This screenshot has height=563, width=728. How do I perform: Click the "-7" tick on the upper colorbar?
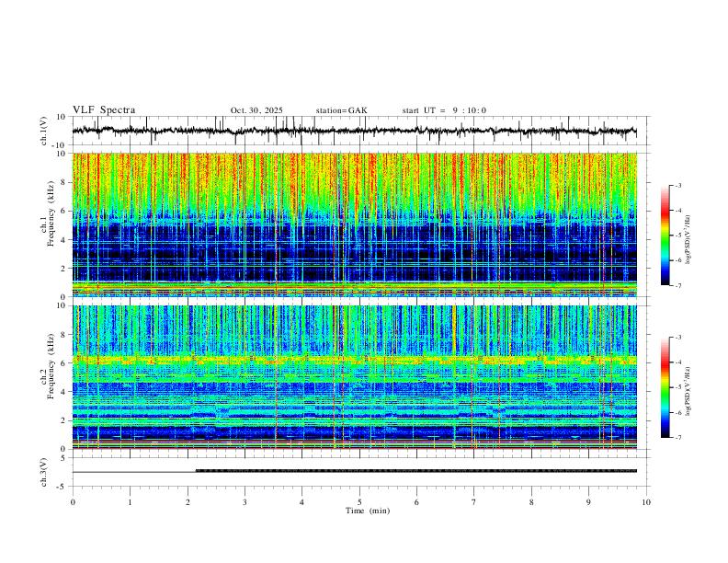[677, 285]
